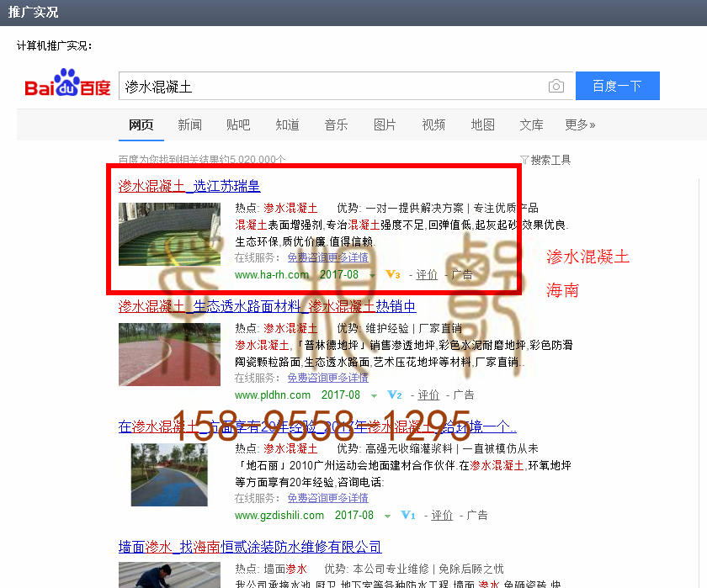Go to the 知道 tab
Viewport: 707px width, 588px height.
(x=287, y=124)
